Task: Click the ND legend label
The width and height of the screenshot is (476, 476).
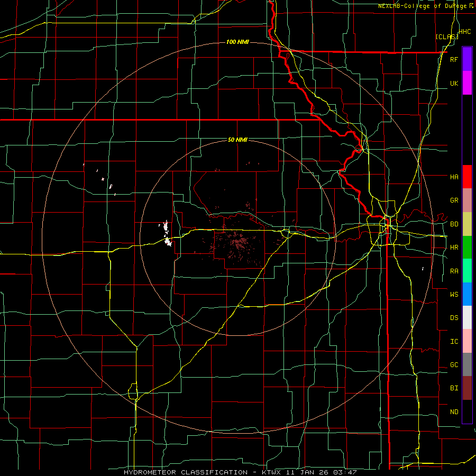Action: click(x=454, y=412)
